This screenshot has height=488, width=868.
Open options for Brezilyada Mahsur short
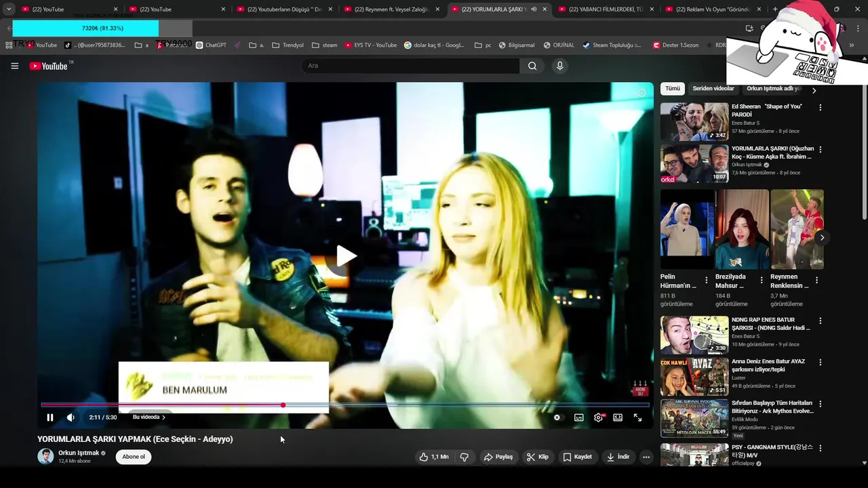762,280
